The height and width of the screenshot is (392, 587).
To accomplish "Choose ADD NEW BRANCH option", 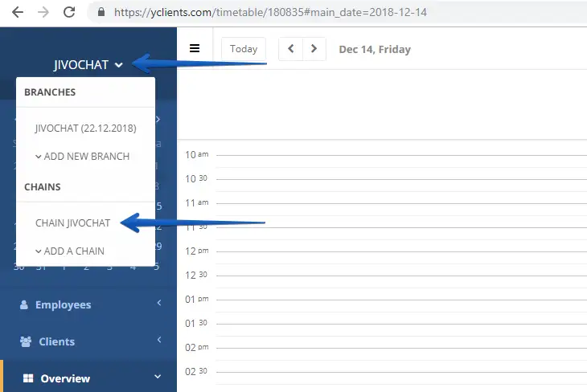I will click(x=82, y=157).
